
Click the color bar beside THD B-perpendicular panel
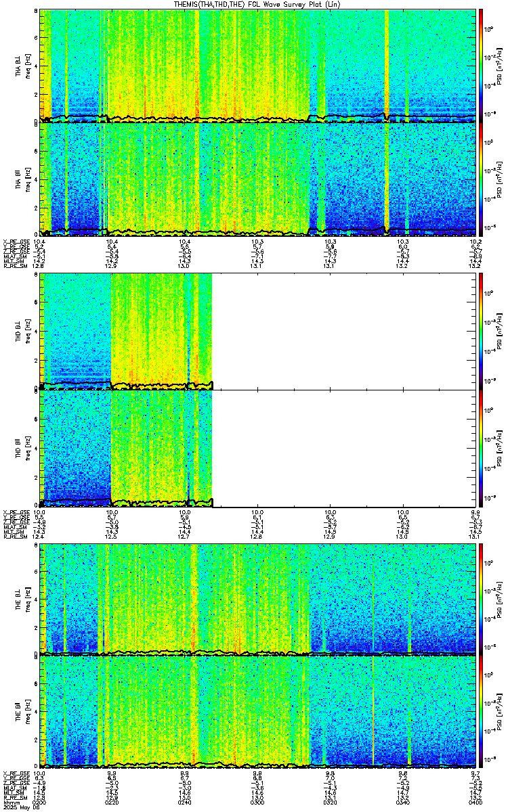click(482, 331)
